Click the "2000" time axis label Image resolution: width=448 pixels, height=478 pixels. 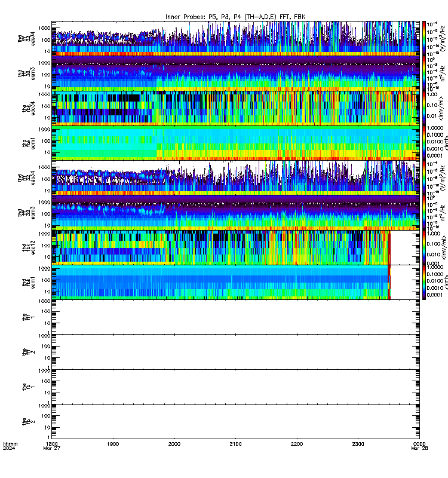pyautogui.click(x=174, y=444)
